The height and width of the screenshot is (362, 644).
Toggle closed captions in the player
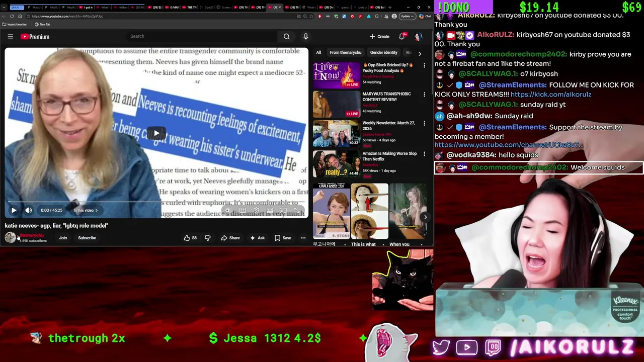coord(243,211)
